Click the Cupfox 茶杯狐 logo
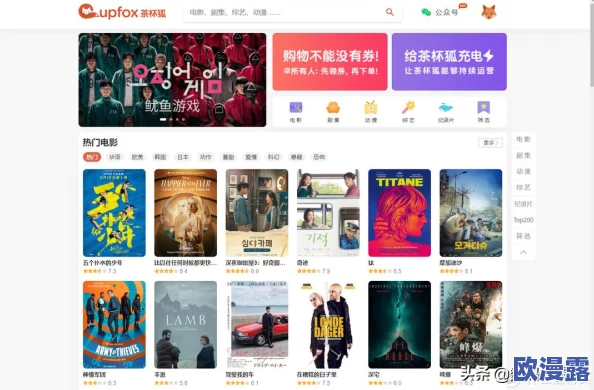The width and height of the screenshot is (594, 390). pyautogui.click(x=122, y=12)
